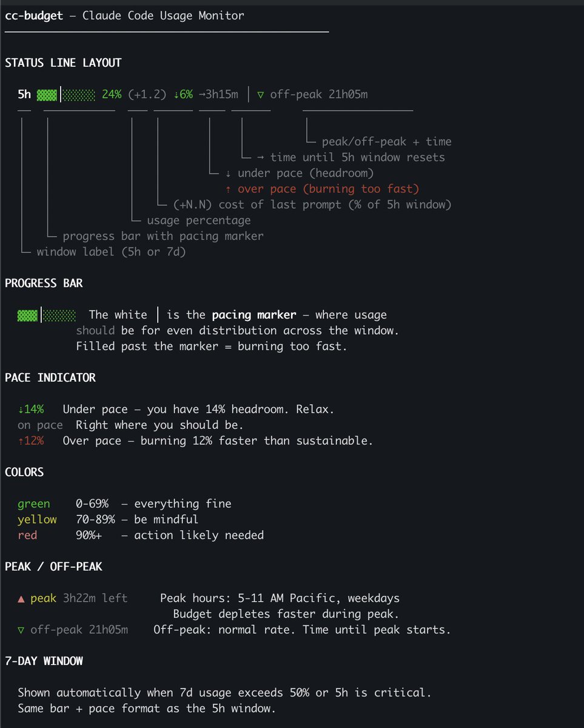Click legend 'window label (5h or 7d)'
Screen dimensions: 584x728
(111, 252)
